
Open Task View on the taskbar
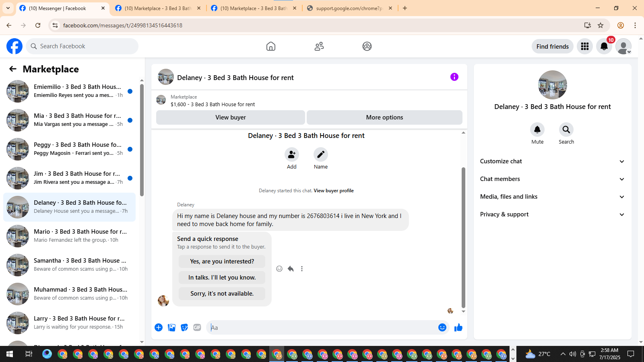[29, 354]
